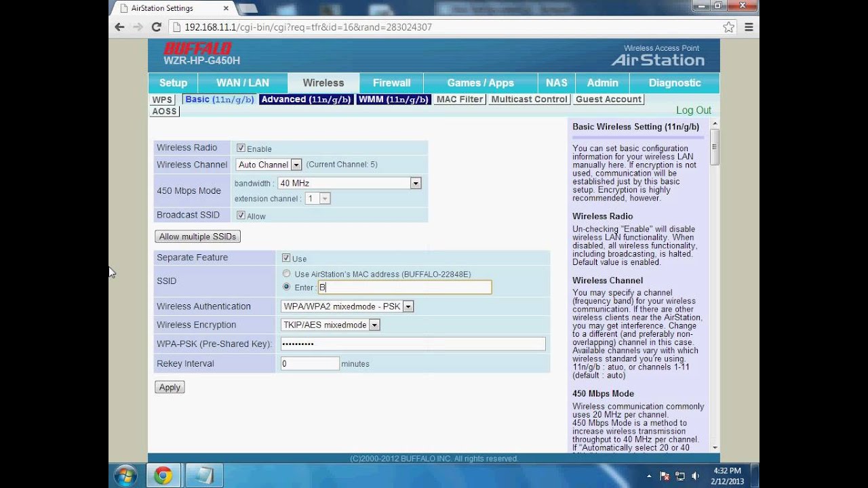Go to the Guest Account subpage
868x488 pixels.
[608, 100]
